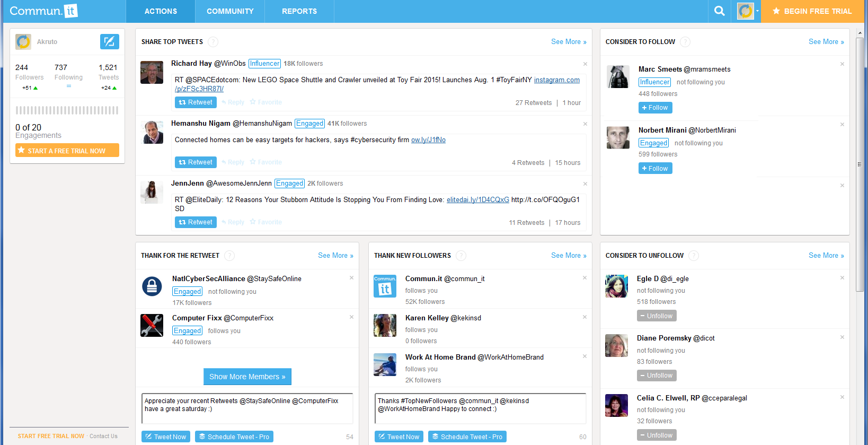Retweet Richard Hay's LEGO Space Shuttle tweet
The width and height of the screenshot is (868, 445).
click(x=196, y=102)
